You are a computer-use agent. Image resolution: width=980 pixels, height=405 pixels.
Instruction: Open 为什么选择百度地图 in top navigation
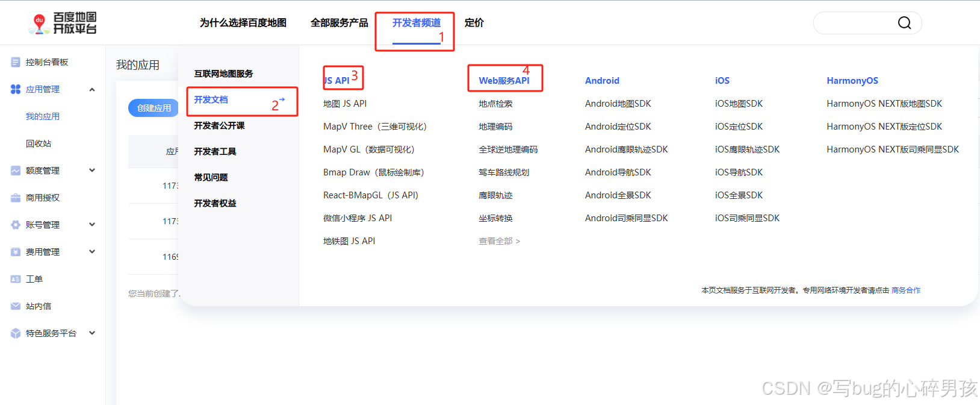pos(243,23)
